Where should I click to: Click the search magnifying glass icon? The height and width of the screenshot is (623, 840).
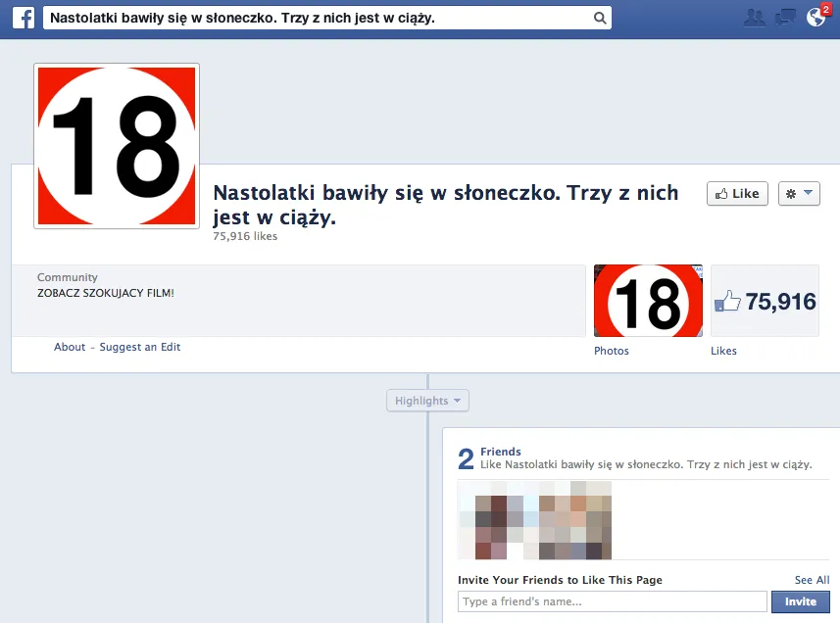tap(599, 17)
